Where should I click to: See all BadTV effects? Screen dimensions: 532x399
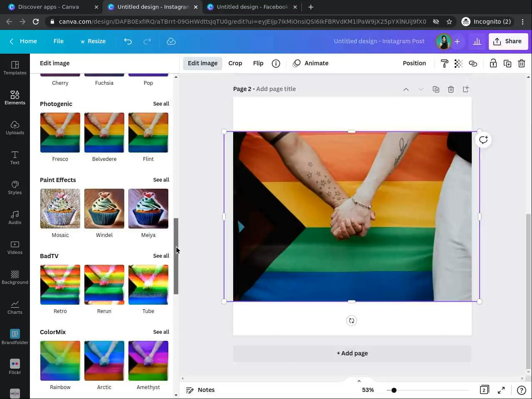[161, 256]
